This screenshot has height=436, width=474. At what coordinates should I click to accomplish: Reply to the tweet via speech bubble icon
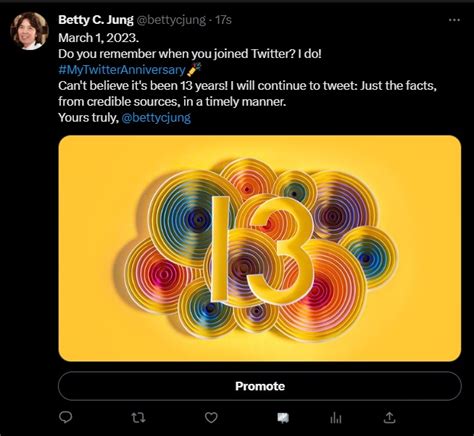(65, 417)
